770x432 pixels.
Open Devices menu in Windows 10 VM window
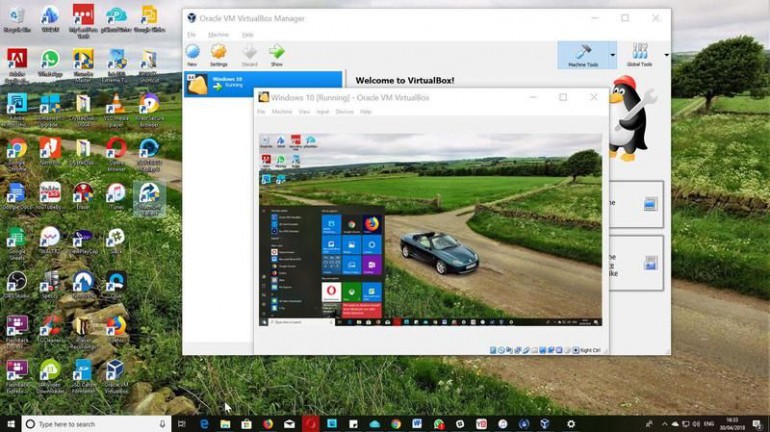[x=345, y=112]
